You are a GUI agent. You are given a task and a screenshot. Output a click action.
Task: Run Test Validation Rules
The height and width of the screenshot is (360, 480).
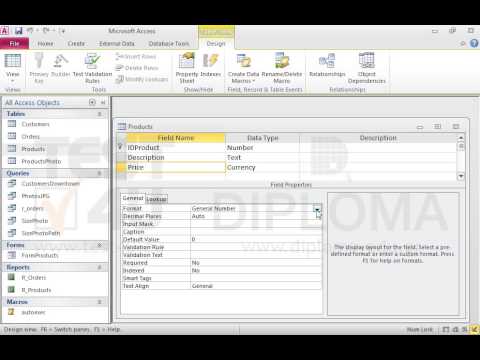pyautogui.click(x=92, y=68)
